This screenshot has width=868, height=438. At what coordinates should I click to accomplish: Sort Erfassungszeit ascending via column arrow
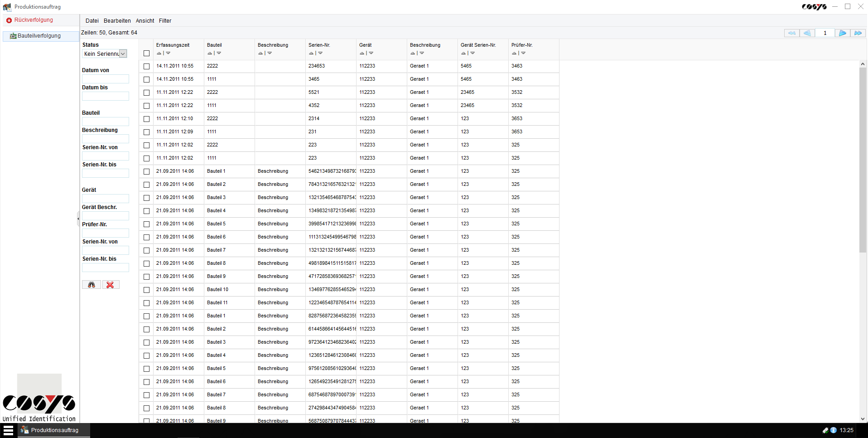pyautogui.click(x=159, y=53)
